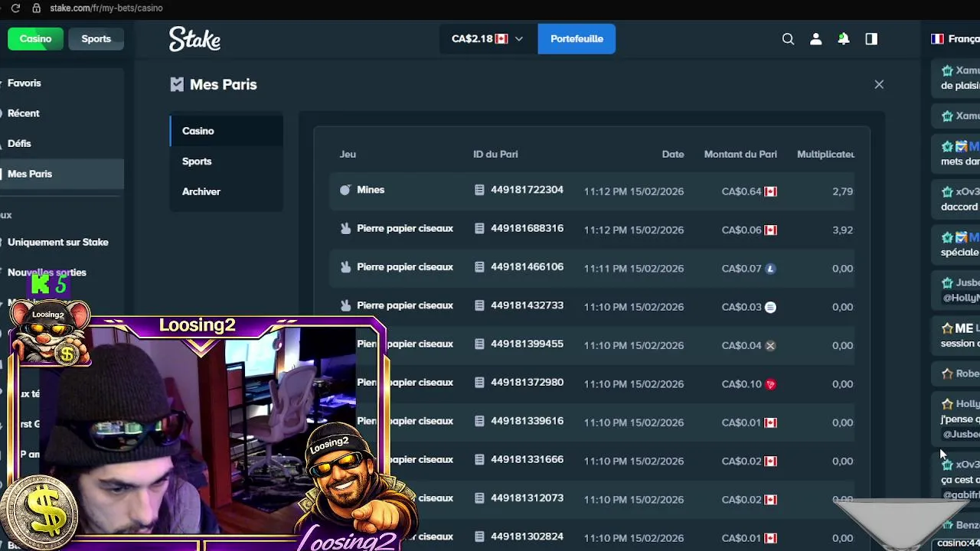Open user profile icon

[x=815, y=39]
